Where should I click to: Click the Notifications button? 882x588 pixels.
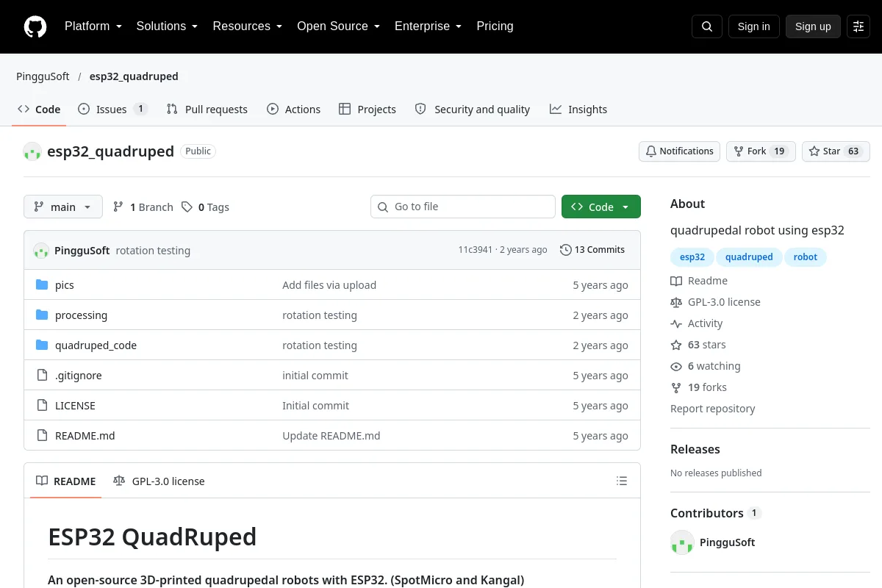click(679, 151)
